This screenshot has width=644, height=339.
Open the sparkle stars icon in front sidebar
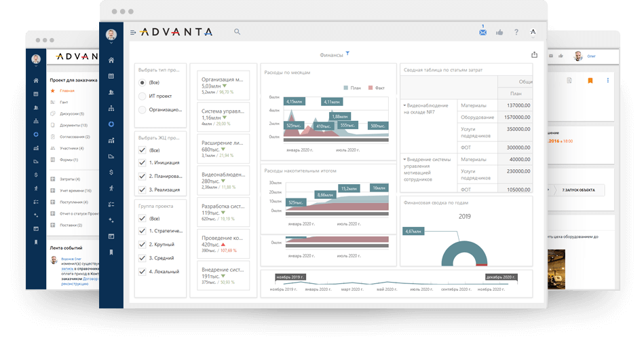click(111, 221)
